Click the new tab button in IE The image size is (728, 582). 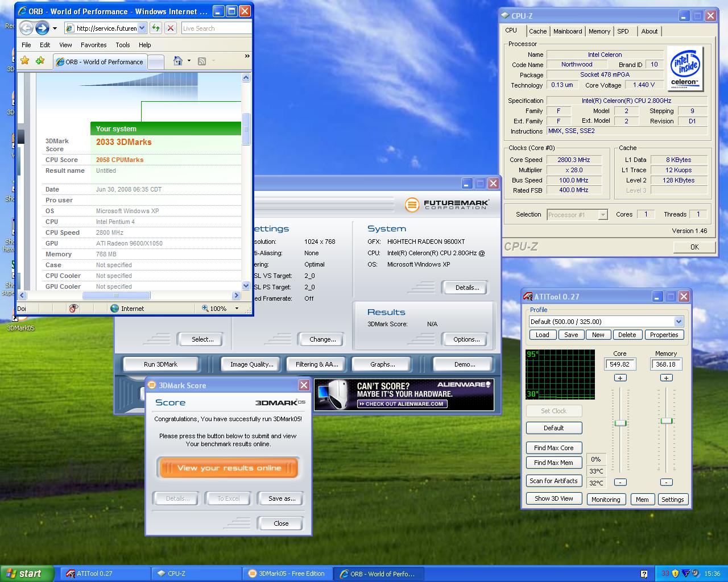point(155,62)
